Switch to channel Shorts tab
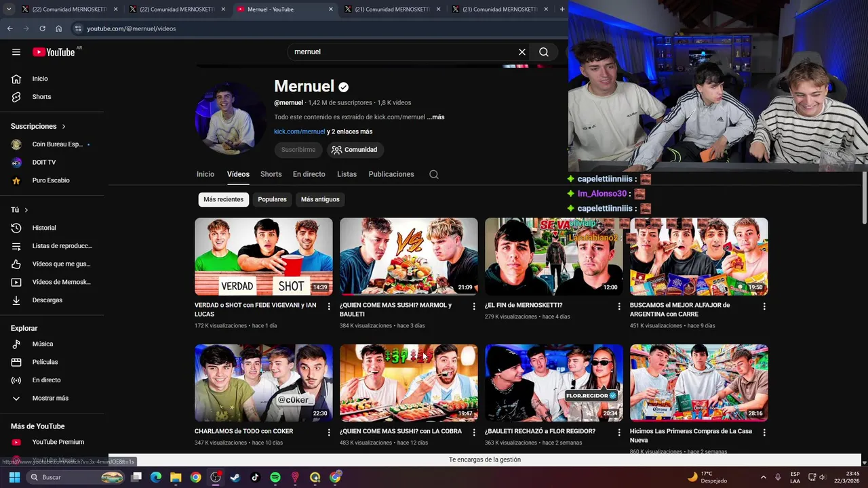Screen dimensions: 868x488 tap(271, 174)
